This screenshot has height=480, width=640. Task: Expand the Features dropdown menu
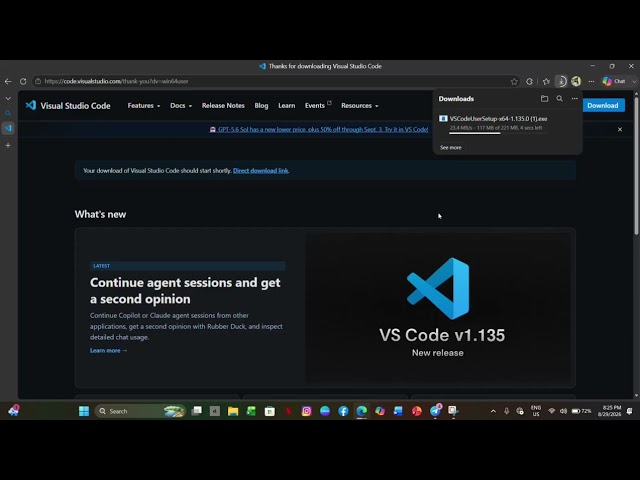(x=144, y=105)
